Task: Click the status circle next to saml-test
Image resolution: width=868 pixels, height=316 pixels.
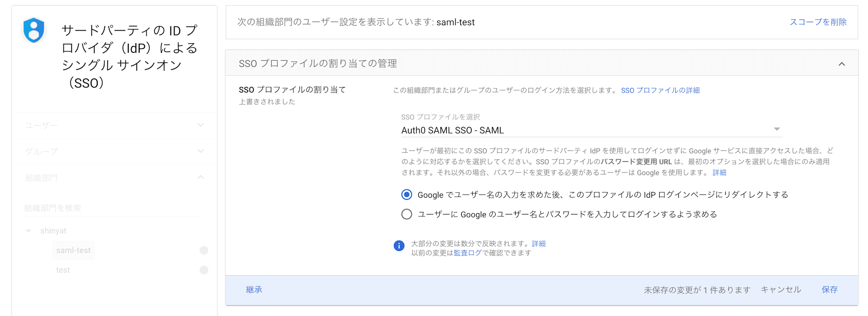Action: [204, 250]
